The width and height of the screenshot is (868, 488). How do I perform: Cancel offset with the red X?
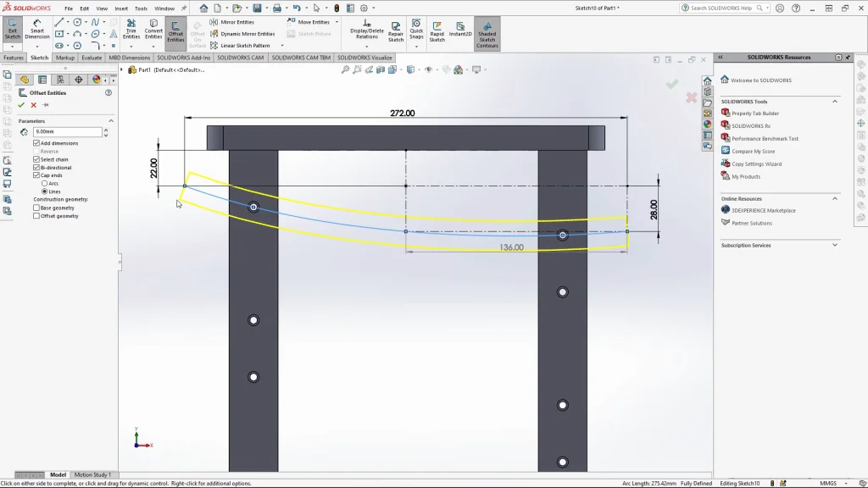(34, 105)
